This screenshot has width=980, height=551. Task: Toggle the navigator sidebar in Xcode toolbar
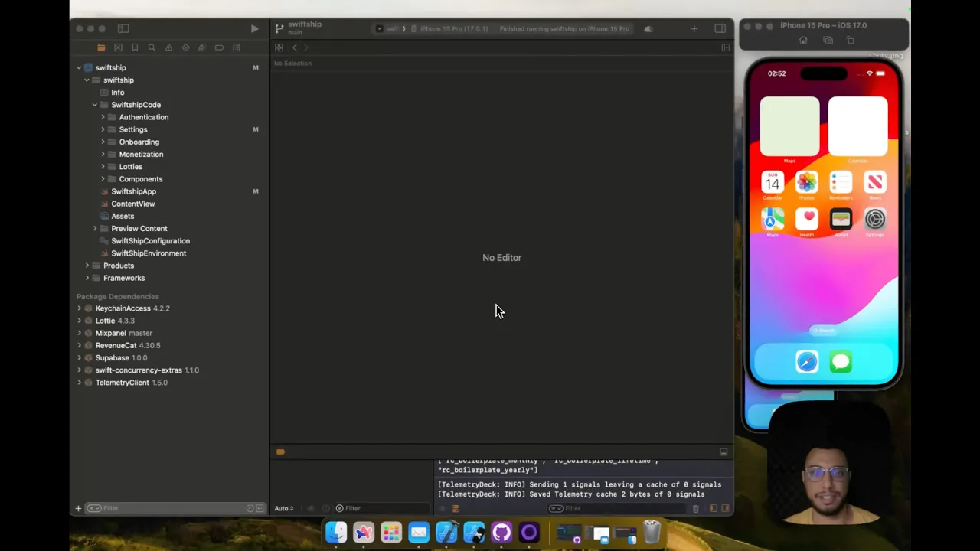click(x=123, y=28)
